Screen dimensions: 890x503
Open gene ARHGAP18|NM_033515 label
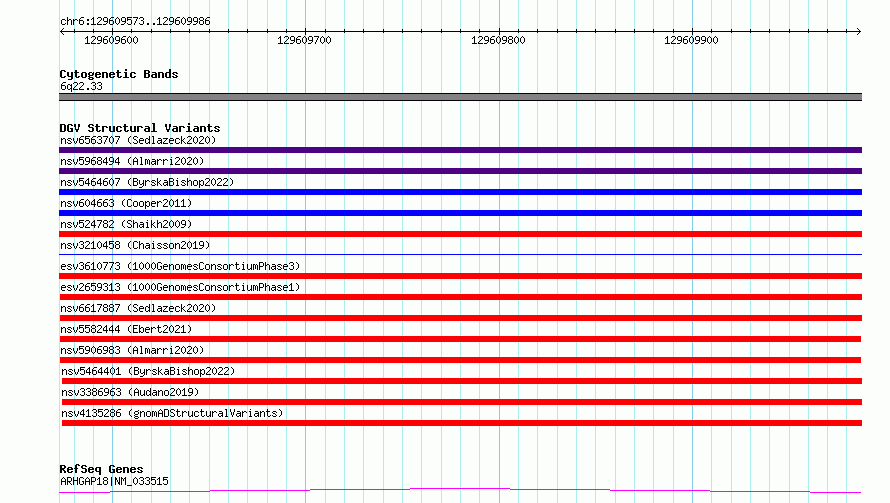[x=114, y=481]
